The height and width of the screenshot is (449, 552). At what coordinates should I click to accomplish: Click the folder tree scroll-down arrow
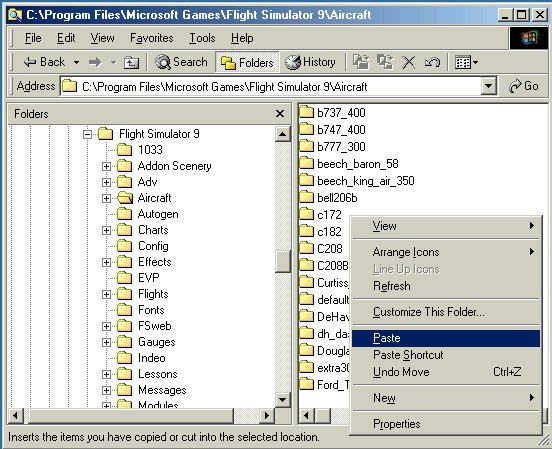[x=283, y=400]
